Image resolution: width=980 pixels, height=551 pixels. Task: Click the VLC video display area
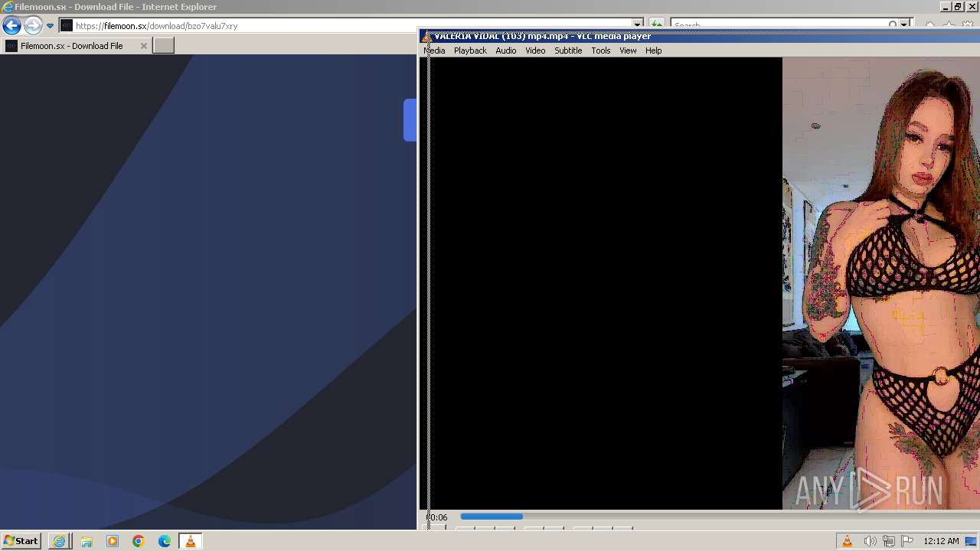point(701,283)
